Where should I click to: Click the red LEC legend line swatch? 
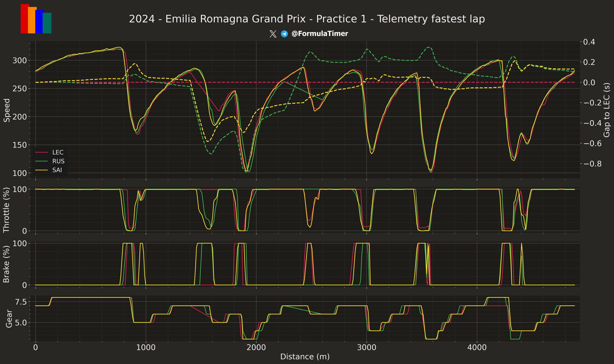(41, 152)
